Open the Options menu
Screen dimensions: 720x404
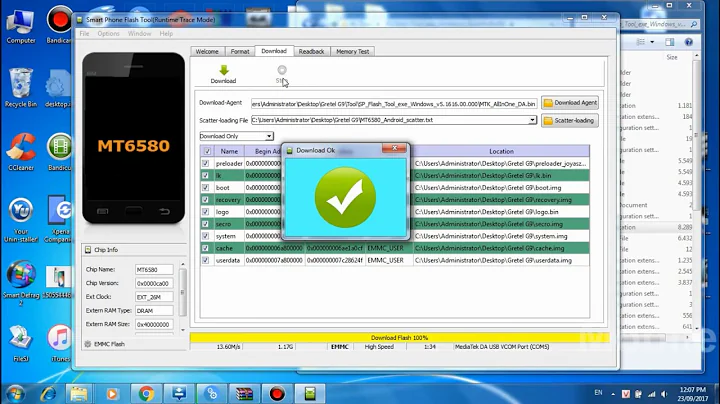pyautogui.click(x=108, y=34)
